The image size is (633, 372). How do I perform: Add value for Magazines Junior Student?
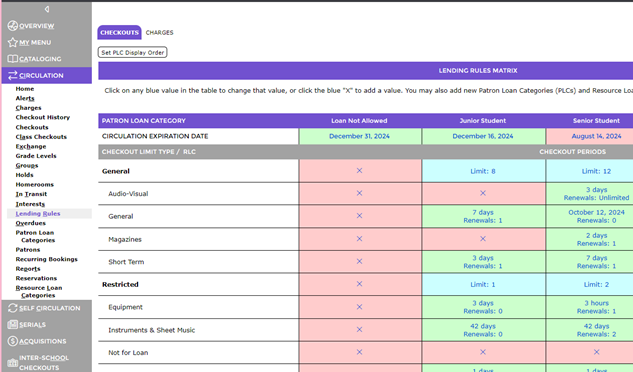482,239
